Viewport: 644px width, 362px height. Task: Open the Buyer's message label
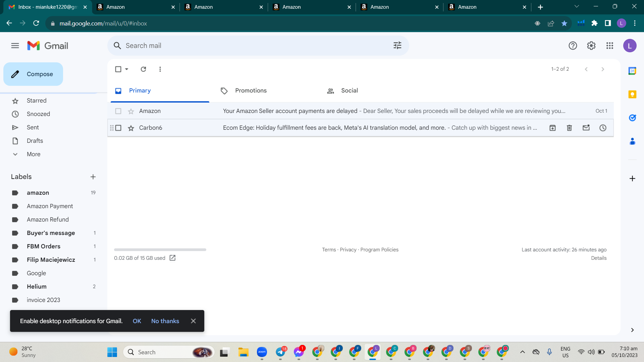(x=51, y=233)
